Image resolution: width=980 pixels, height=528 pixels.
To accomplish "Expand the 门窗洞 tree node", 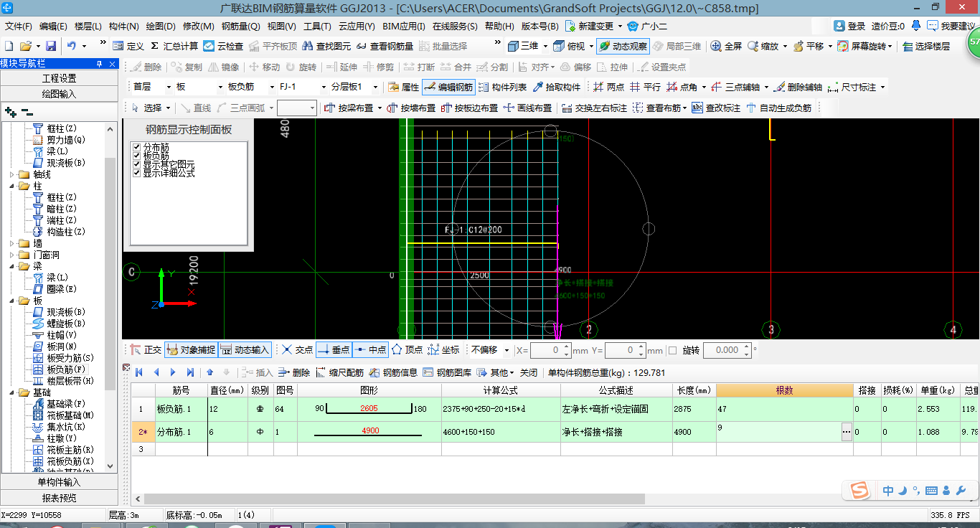I will [x=11, y=255].
